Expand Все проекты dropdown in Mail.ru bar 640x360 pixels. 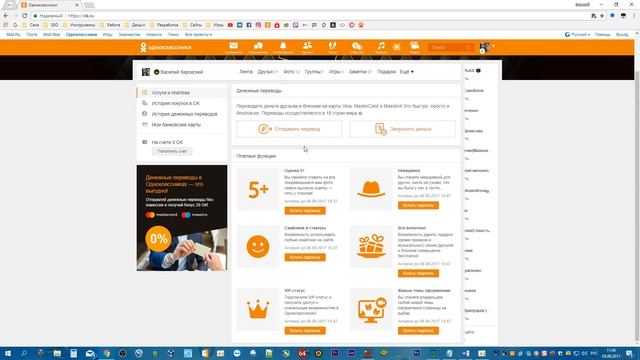[x=198, y=35]
